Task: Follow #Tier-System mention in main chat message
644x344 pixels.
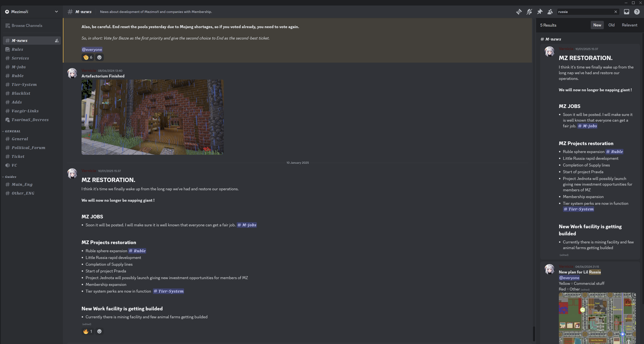Action: pyautogui.click(x=169, y=291)
